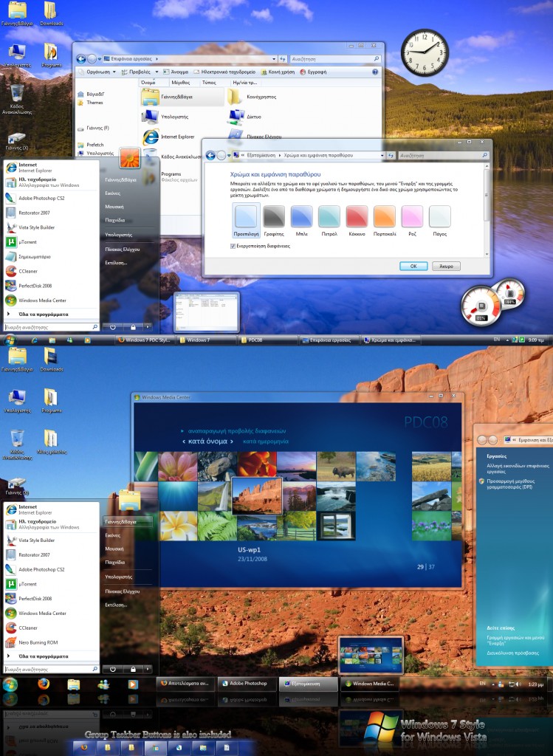The height and width of the screenshot is (756, 553).
Task: Click the OK button
Action: pyautogui.click(x=413, y=266)
